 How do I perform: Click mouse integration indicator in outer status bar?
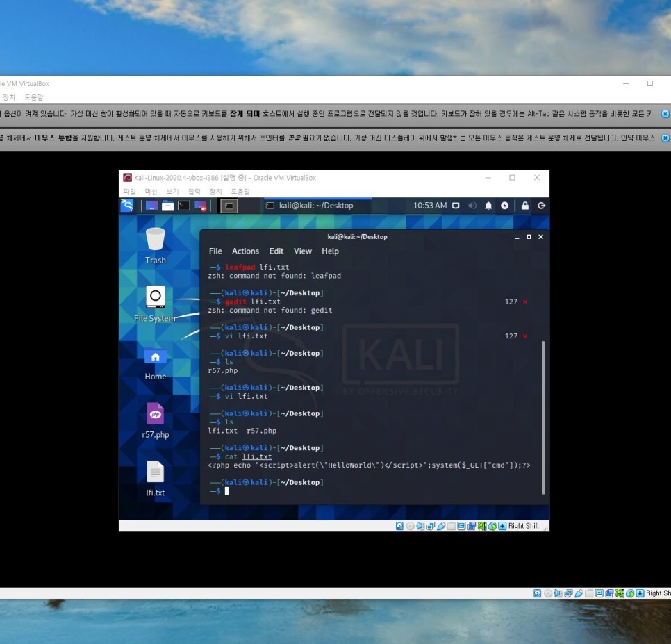630,593
